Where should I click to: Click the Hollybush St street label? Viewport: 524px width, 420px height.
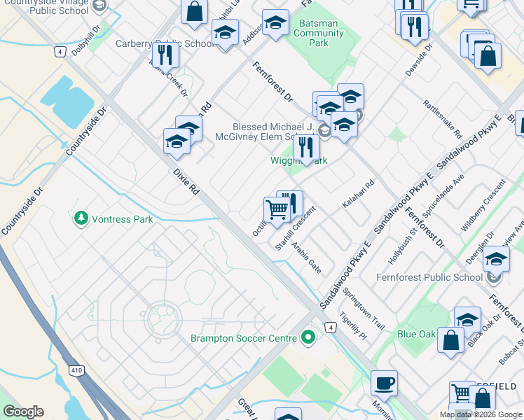tap(403, 246)
